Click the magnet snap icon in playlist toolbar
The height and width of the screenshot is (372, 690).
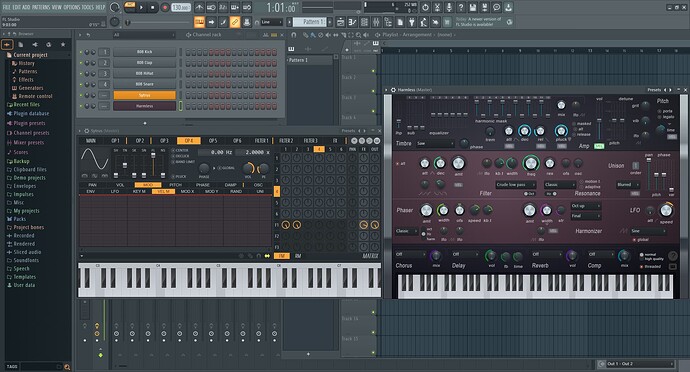[x=294, y=35]
